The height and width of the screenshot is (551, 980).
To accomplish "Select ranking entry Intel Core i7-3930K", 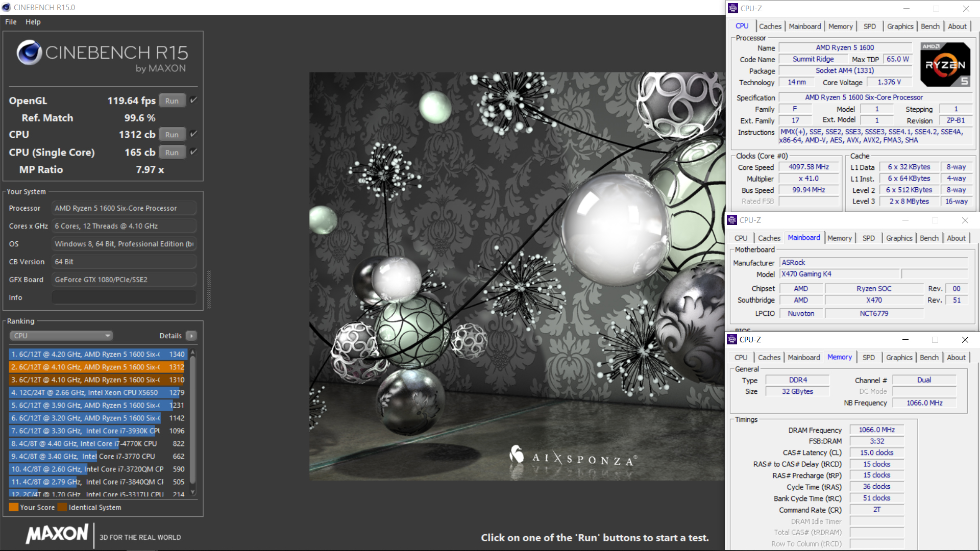I will point(97,431).
